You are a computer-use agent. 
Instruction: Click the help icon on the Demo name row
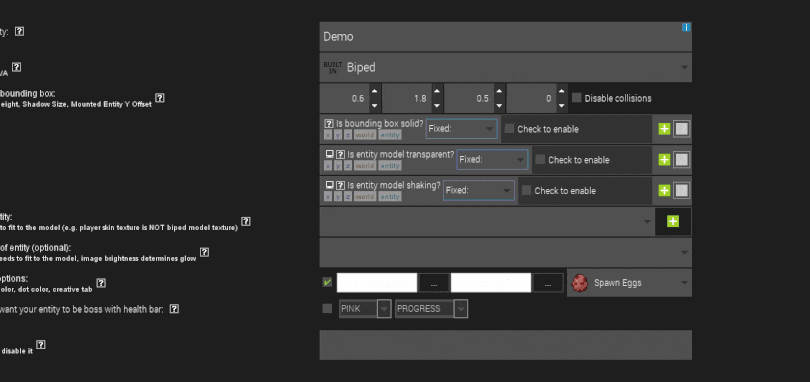pyautogui.click(x=19, y=31)
